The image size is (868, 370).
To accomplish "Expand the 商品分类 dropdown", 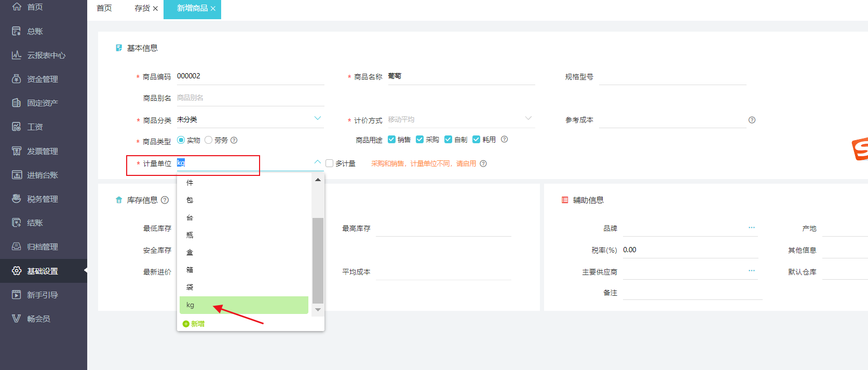I will (318, 119).
